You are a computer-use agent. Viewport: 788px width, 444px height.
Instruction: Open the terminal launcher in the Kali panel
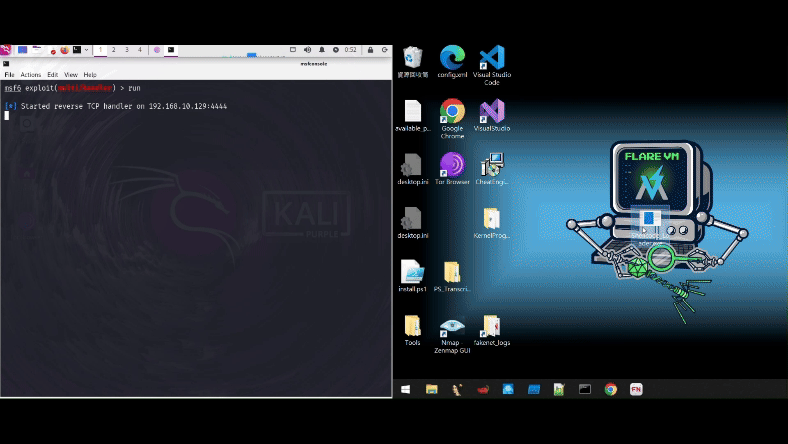(77, 50)
